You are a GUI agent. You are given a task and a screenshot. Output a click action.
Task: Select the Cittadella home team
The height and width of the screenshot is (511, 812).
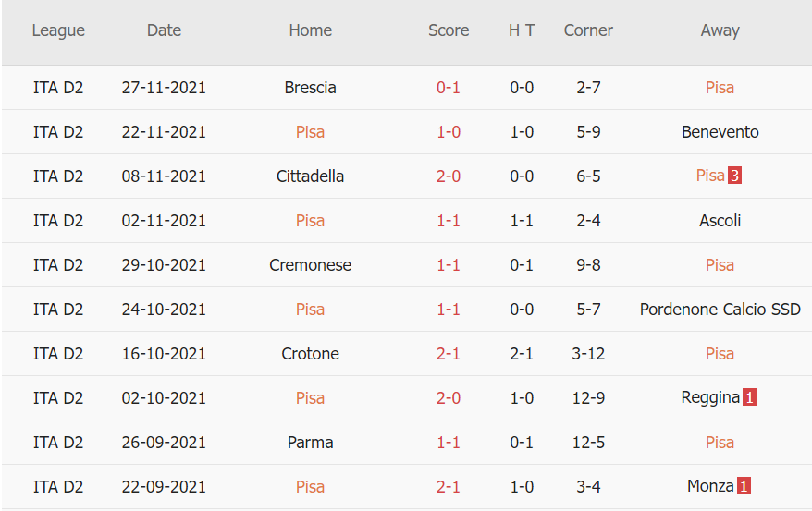pyautogui.click(x=310, y=176)
